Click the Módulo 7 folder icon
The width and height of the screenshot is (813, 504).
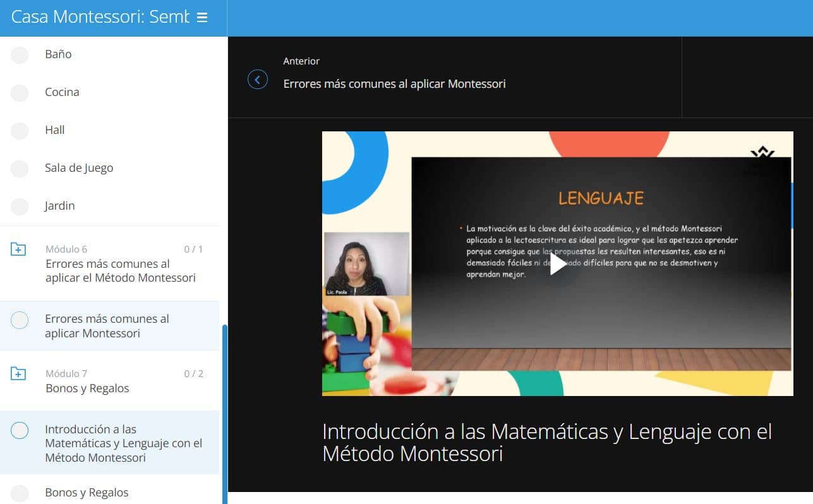click(x=19, y=374)
